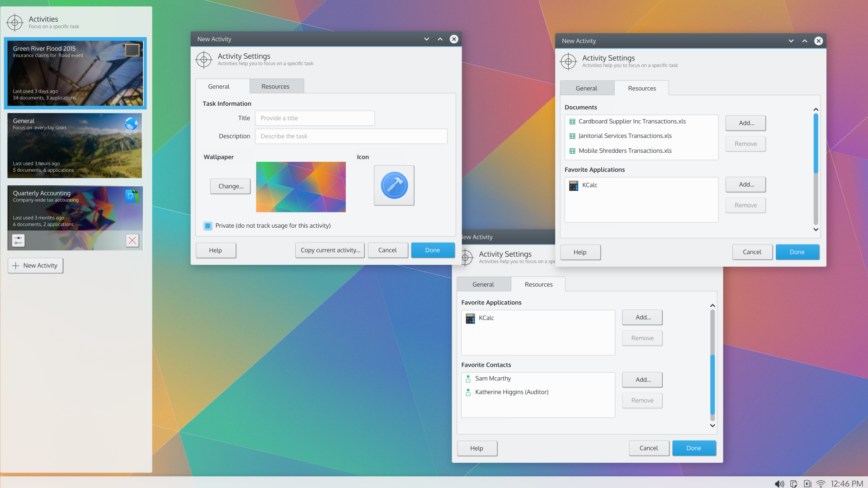Select the General activity thumbnail
868x488 pixels.
tap(75, 145)
